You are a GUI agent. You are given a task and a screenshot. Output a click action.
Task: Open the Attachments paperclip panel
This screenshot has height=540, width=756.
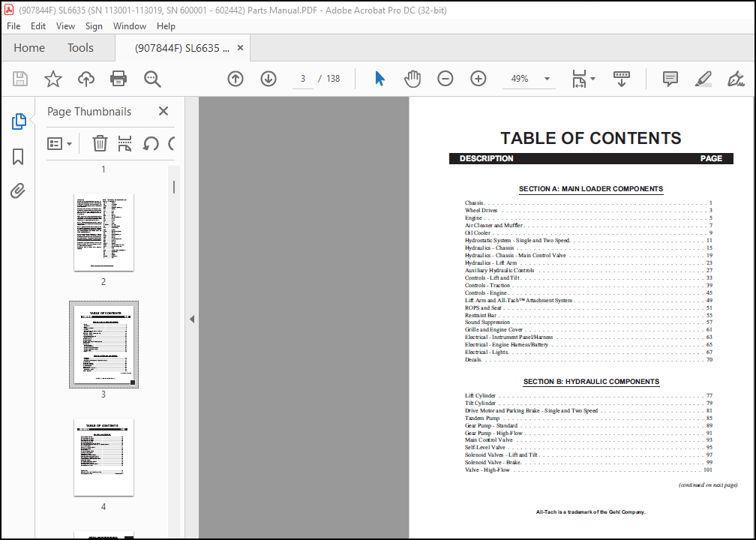(18, 191)
